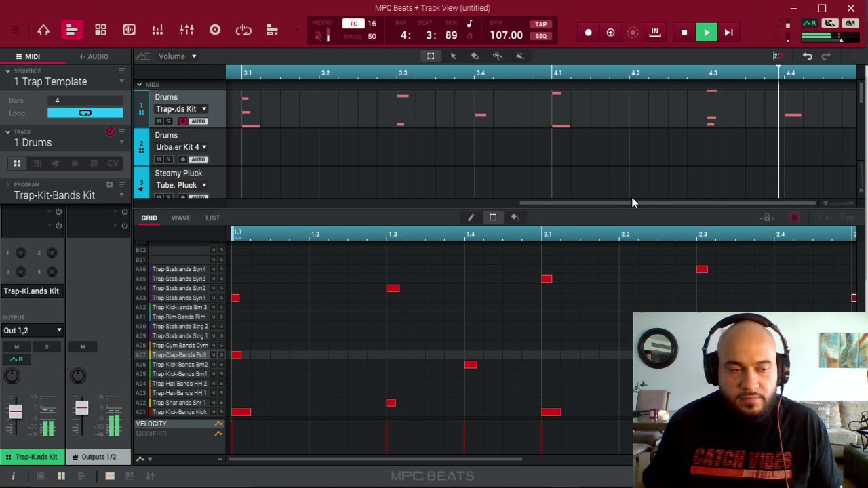Collapse the MIDI tracks group
This screenshot has width=868, height=488.
(x=139, y=85)
